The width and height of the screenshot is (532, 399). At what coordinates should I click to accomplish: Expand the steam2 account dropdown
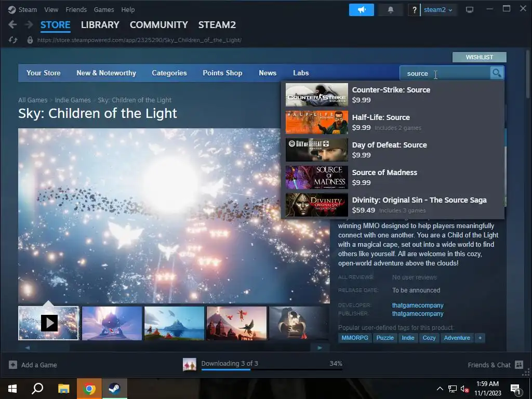point(437,10)
